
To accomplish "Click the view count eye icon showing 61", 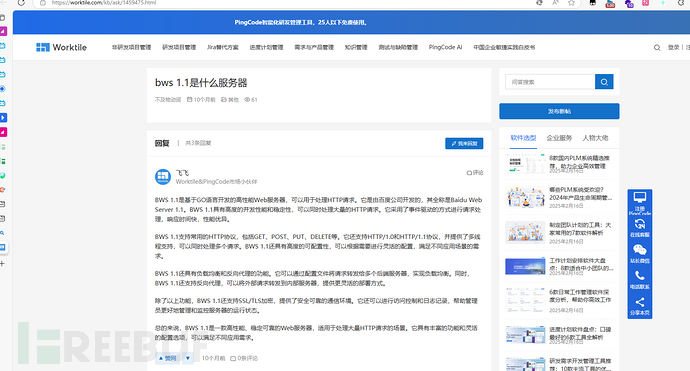I will click(x=247, y=99).
